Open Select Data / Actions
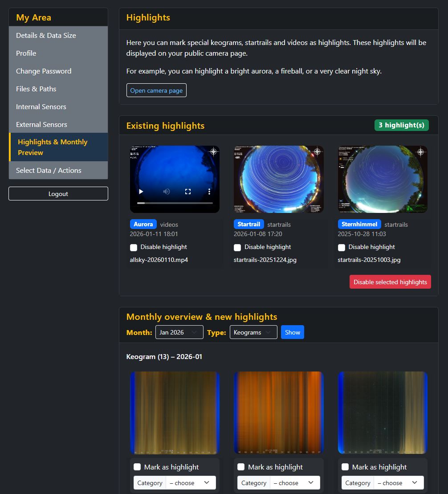This screenshot has height=494, width=448. pos(49,170)
